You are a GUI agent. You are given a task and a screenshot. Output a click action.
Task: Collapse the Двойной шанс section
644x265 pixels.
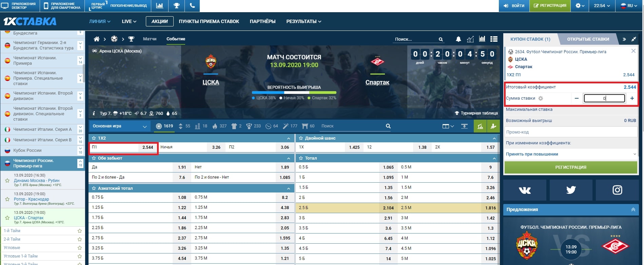(x=494, y=138)
